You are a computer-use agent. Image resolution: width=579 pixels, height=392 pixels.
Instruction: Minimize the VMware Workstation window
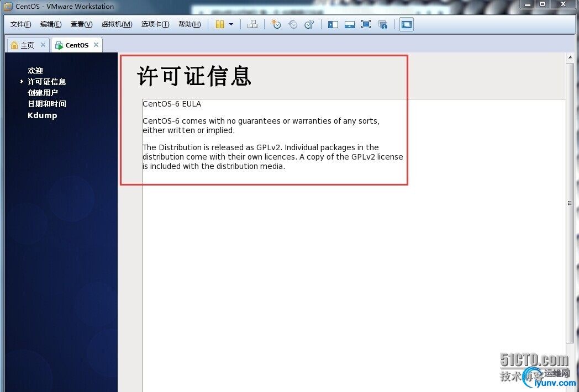pos(527,4)
